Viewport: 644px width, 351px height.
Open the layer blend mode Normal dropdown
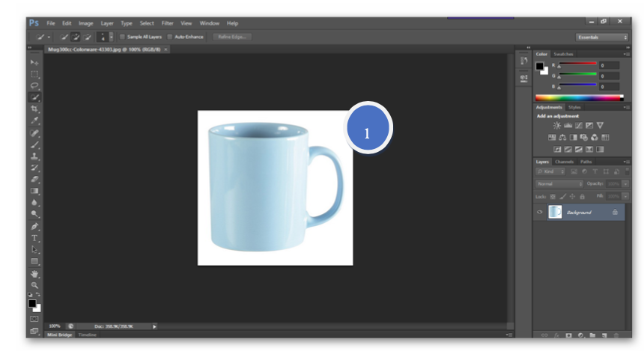point(559,183)
